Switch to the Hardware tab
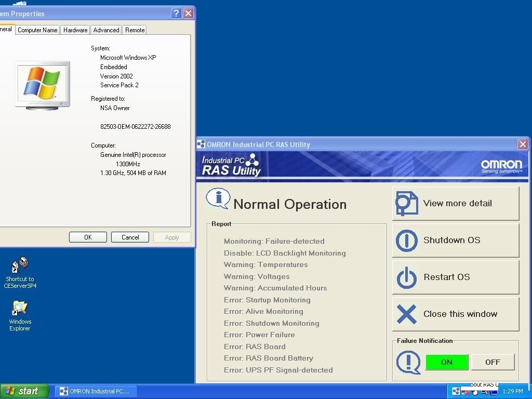 click(75, 30)
